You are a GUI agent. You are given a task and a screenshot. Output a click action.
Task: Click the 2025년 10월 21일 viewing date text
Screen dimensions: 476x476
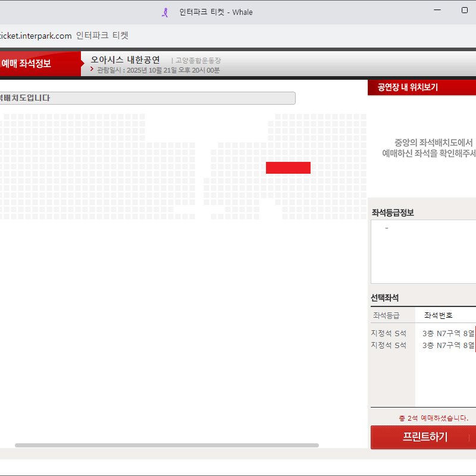point(158,70)
